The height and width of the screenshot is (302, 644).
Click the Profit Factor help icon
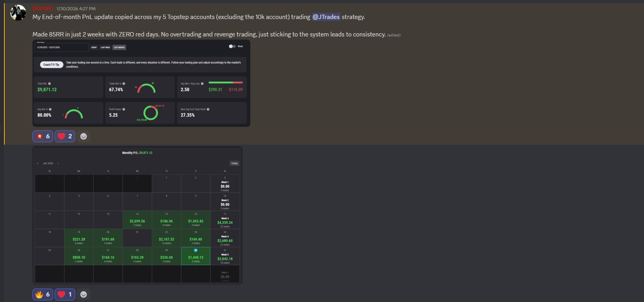[x=124, y=109]
